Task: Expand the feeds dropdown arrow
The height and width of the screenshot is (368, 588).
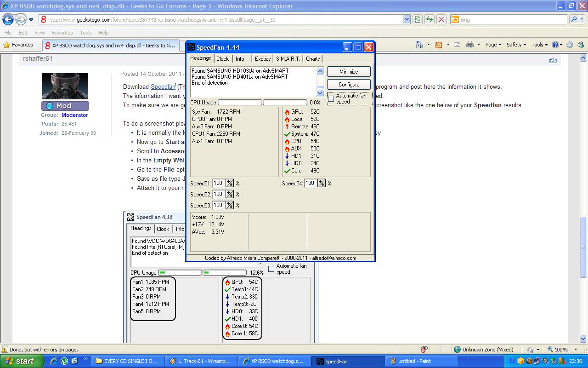Action: tap(447, 45)
